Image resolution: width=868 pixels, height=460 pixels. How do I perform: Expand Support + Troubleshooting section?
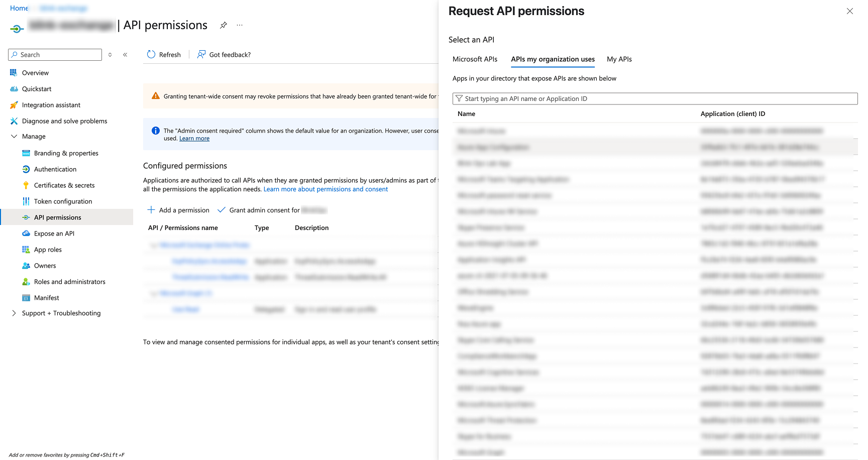point(14,313)
